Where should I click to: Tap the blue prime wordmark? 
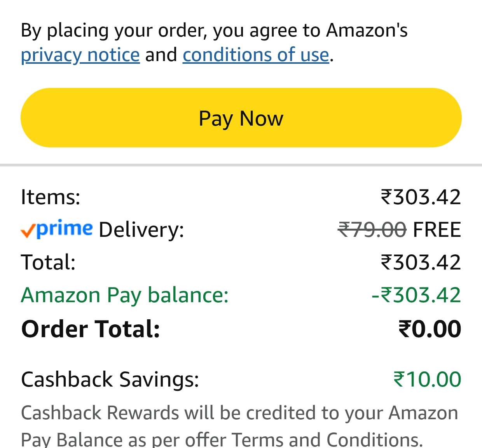(65, 229)
